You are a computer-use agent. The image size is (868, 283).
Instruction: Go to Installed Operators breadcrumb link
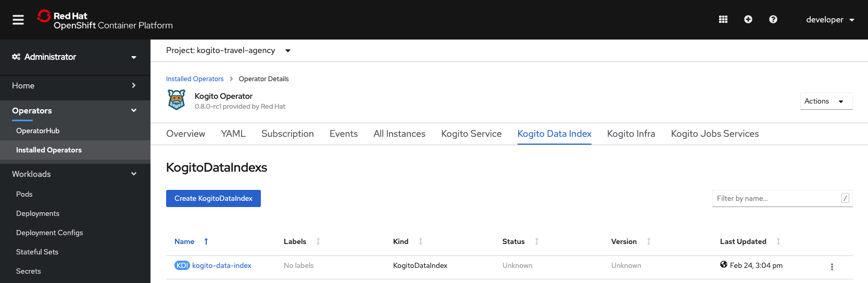[195, 79]
